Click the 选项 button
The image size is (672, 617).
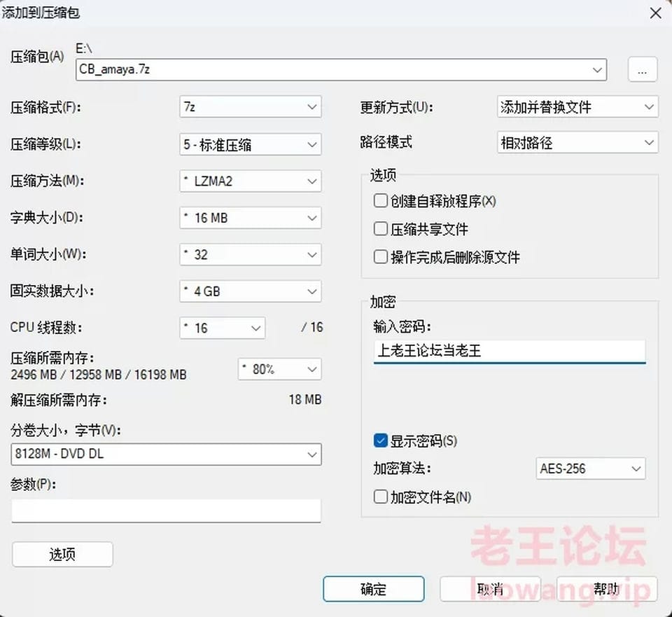(x=62, y=555)
